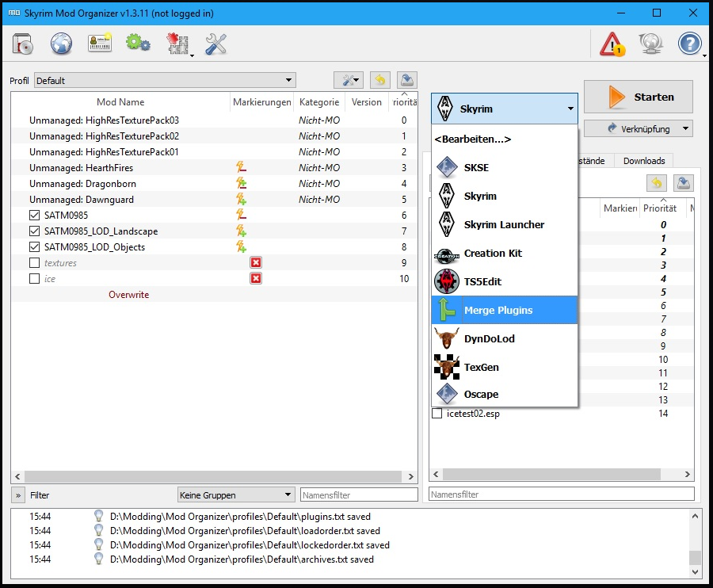Open the Keine Gruppen dropdown
Viewport: 713px width, 588px height.
click(x=235, y=494)
